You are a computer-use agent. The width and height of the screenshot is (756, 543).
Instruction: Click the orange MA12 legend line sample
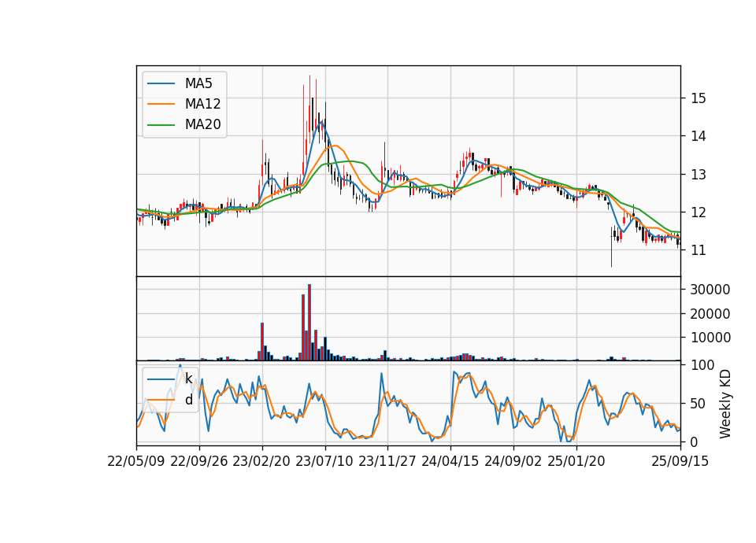pyautogui.click(x=161, y=104)
